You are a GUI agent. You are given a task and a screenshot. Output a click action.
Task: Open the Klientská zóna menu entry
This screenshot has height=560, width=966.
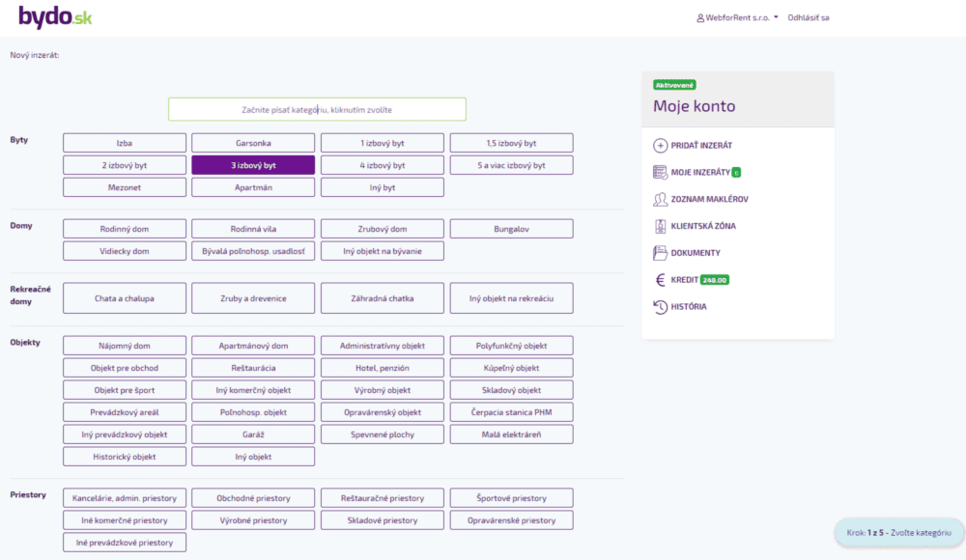pos(702,227)
